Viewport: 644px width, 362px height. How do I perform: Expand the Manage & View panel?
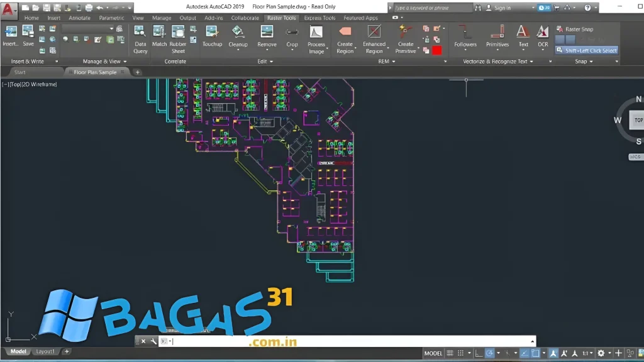[x=104, y=62]
